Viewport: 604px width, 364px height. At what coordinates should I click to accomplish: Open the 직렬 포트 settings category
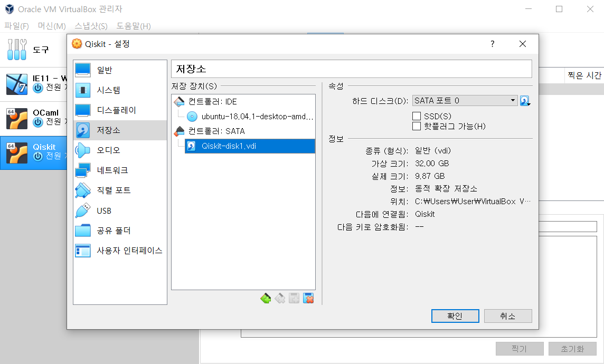pyautogui.click(x=120, y=190)
